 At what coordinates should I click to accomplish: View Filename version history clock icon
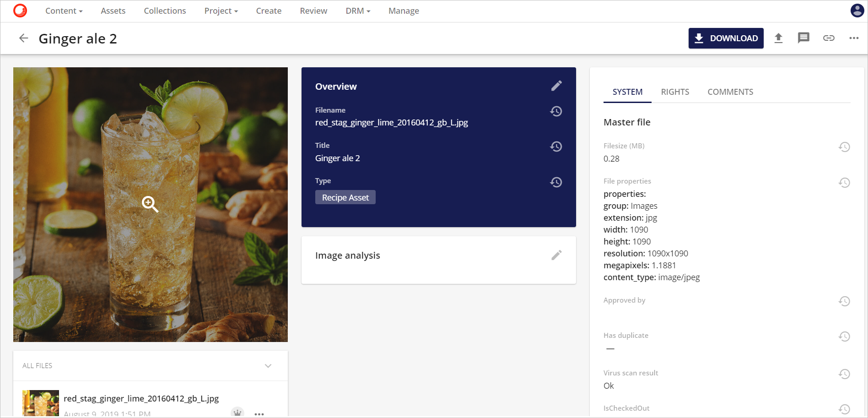tap(556, 111)
